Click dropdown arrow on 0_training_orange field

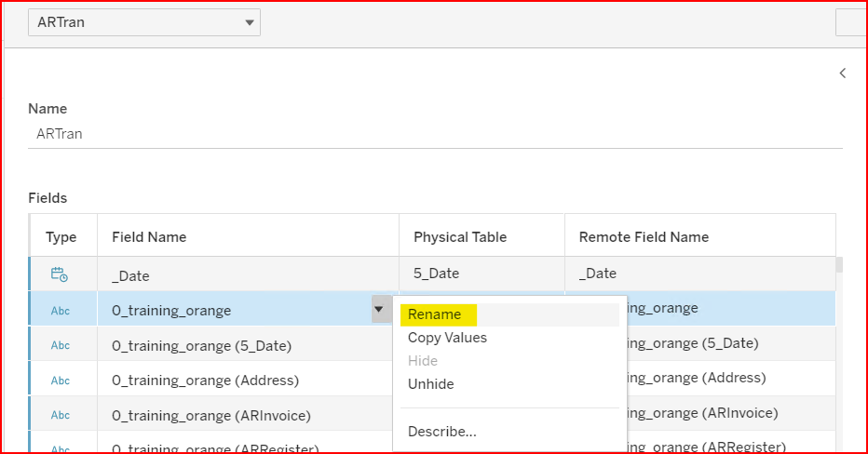pyautogui.click(x=379, y=310)
